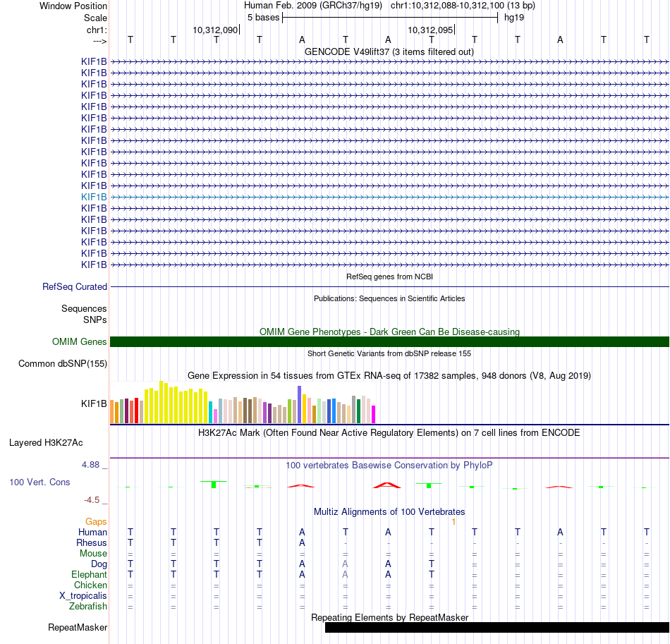
Task: Select the light-blue highlighted KIF1B transcript label
Action: pyautogui.click(x=94, y=197)
